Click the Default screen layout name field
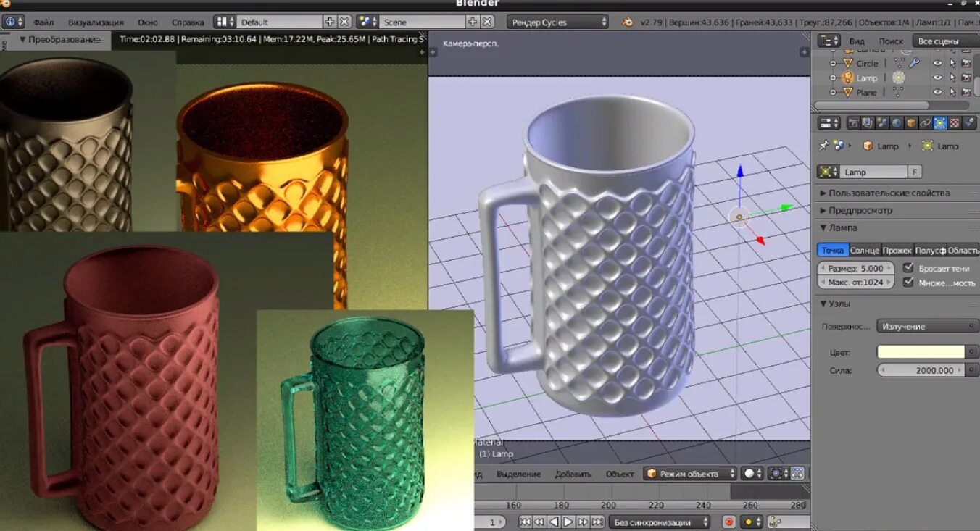This screenshot has height=531, width=980. (279, 22)
